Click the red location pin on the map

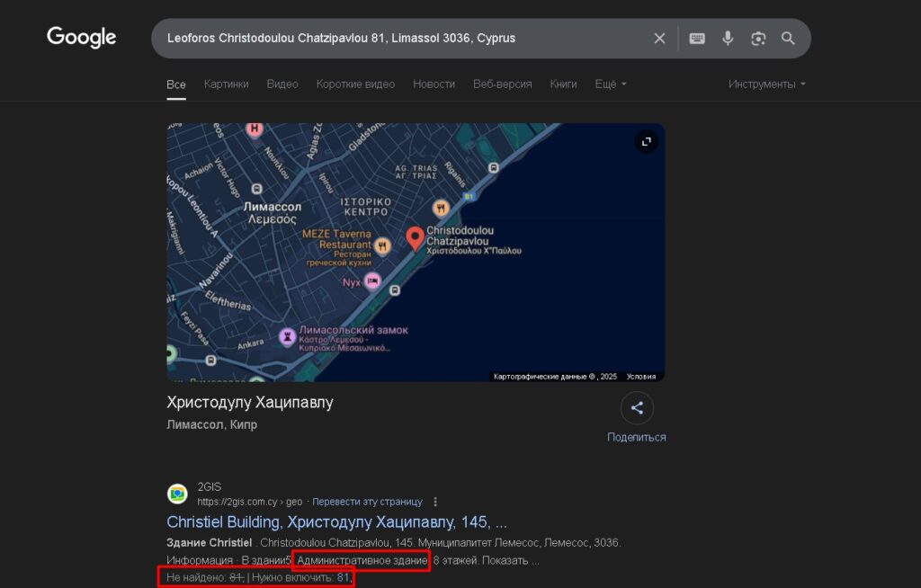point(416,239)
